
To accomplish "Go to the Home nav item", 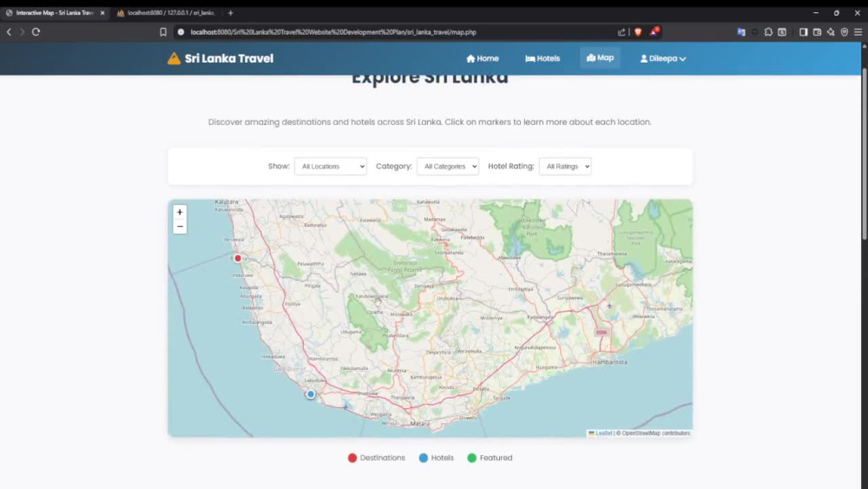I will pyautogui.click(x=482, y=58).
